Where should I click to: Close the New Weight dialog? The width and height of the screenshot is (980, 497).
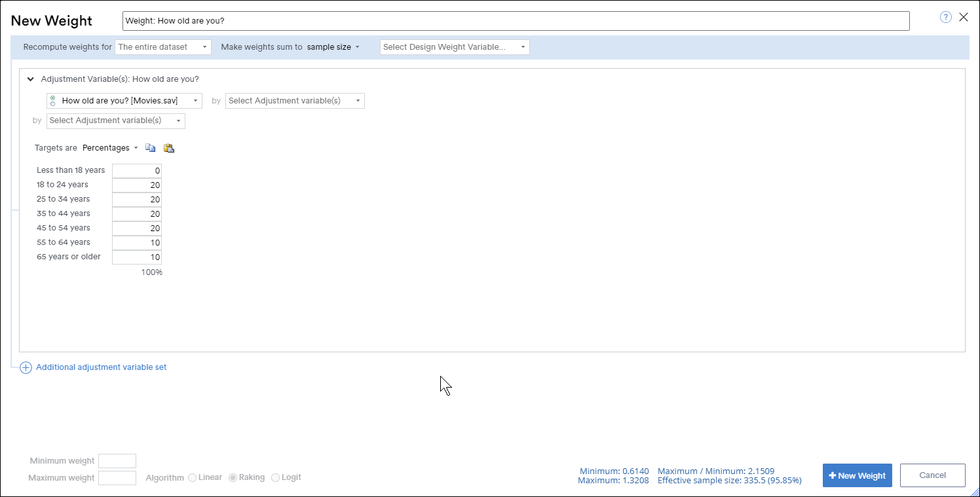pos(964,17)
